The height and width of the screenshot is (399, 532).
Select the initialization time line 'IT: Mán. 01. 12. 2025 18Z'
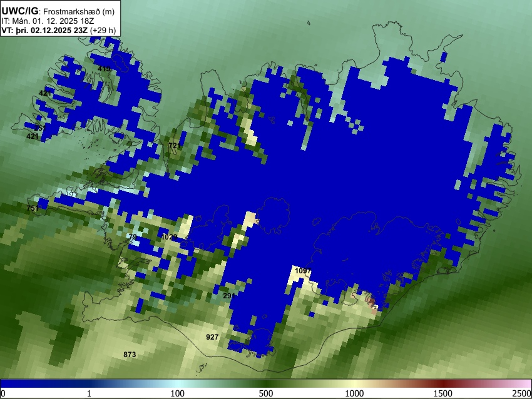(48, 21)
